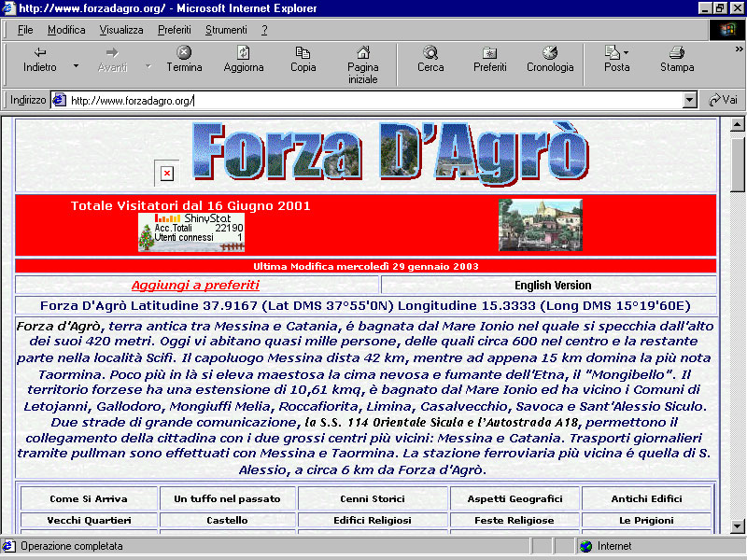Open the Cronologia history panel

[550, 60]
